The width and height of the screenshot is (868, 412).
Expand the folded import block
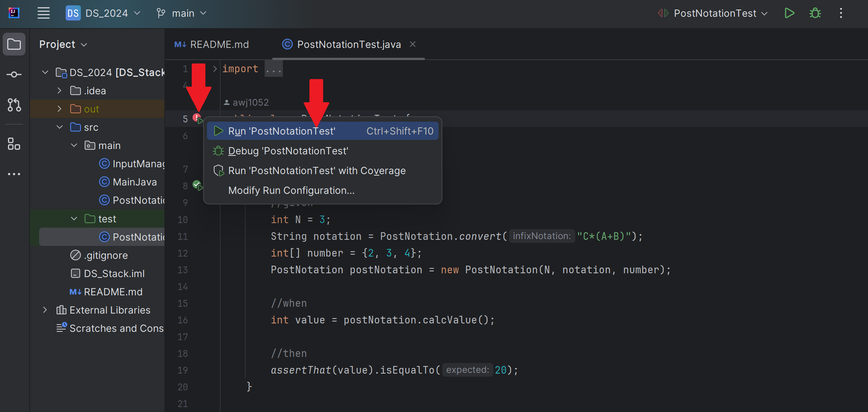click(x=215, y=69)
